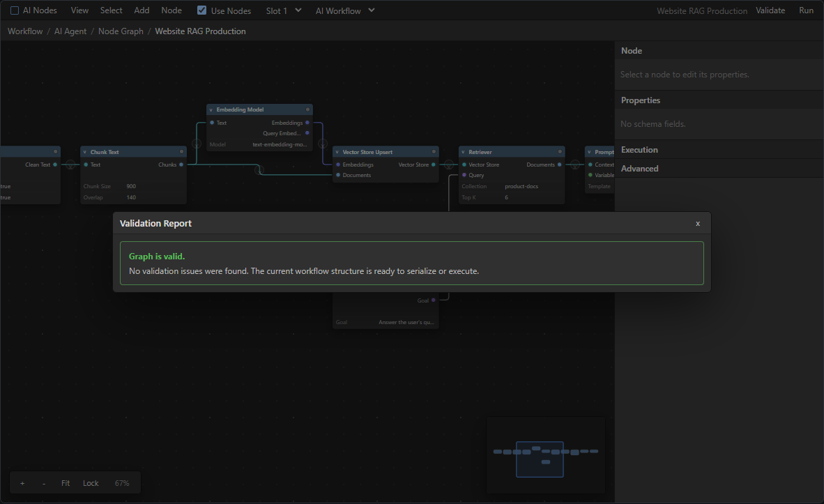
Task: Click the Run button
Action: 806,10
